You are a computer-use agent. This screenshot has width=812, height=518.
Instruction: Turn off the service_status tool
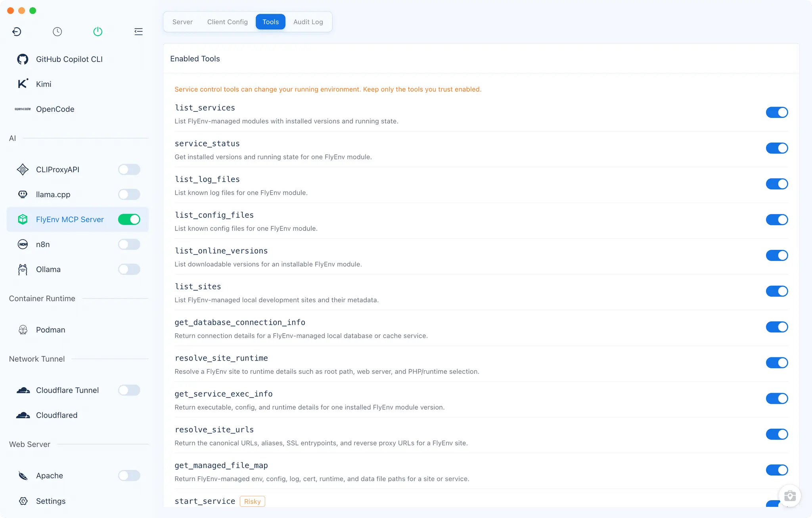(x=777, y=148)
